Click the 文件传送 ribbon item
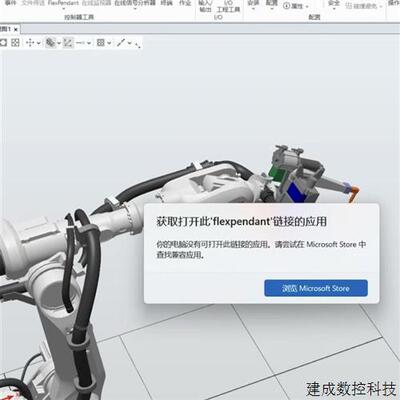Viewport: 400px width, 400px height. tap(32, 3)
